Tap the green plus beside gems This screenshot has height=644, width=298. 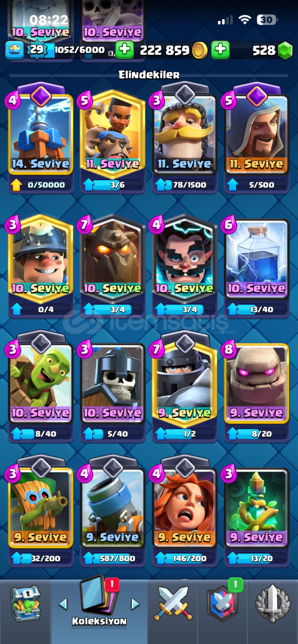pos(220,51)
